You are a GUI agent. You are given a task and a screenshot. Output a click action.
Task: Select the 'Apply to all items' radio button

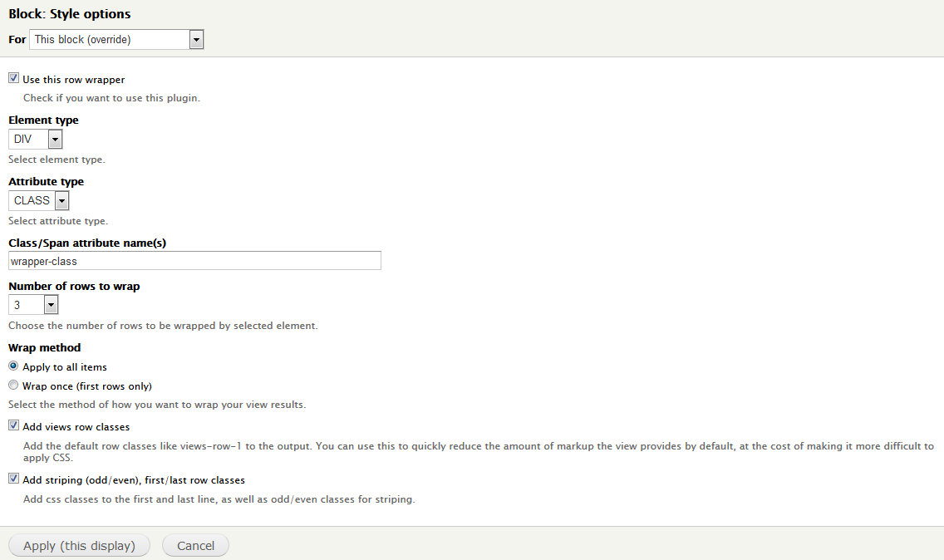pos(13,366)
